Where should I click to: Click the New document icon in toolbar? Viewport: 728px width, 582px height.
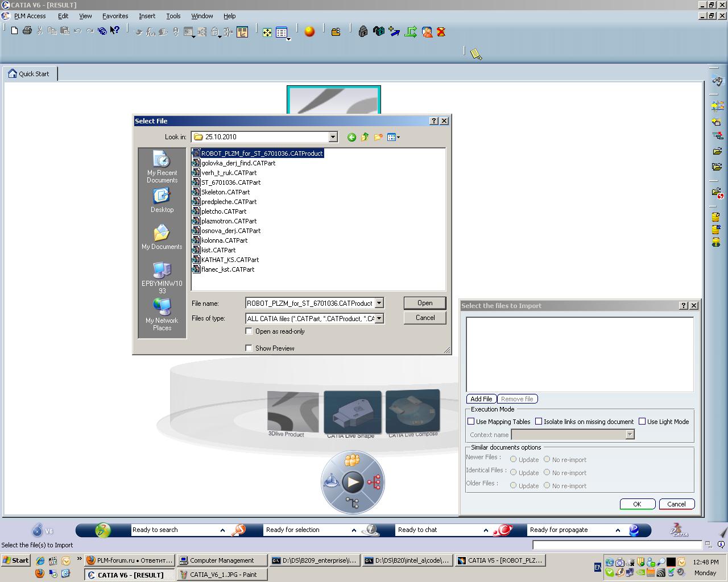point(15,31)
